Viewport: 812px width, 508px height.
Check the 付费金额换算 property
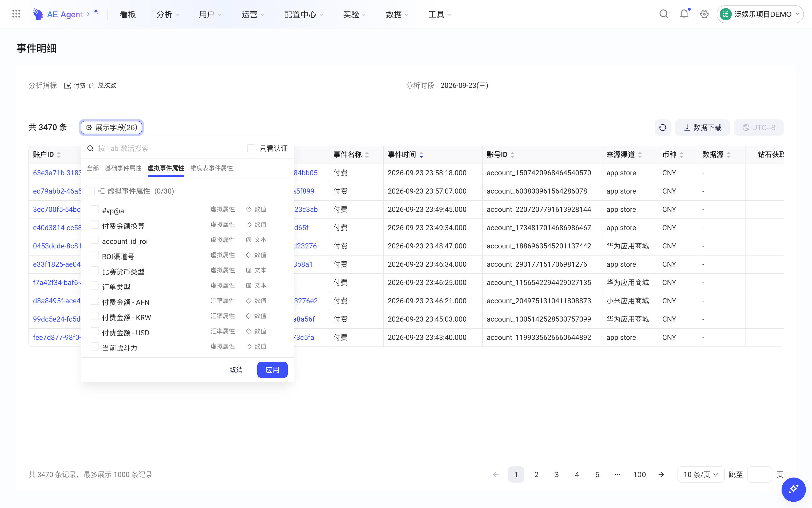pos(95,225)
